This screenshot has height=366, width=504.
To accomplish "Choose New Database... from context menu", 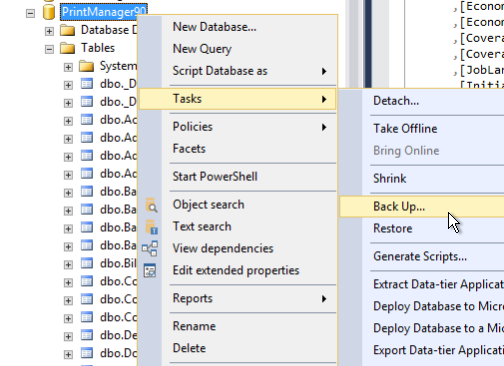I will (x=237, y=27).
